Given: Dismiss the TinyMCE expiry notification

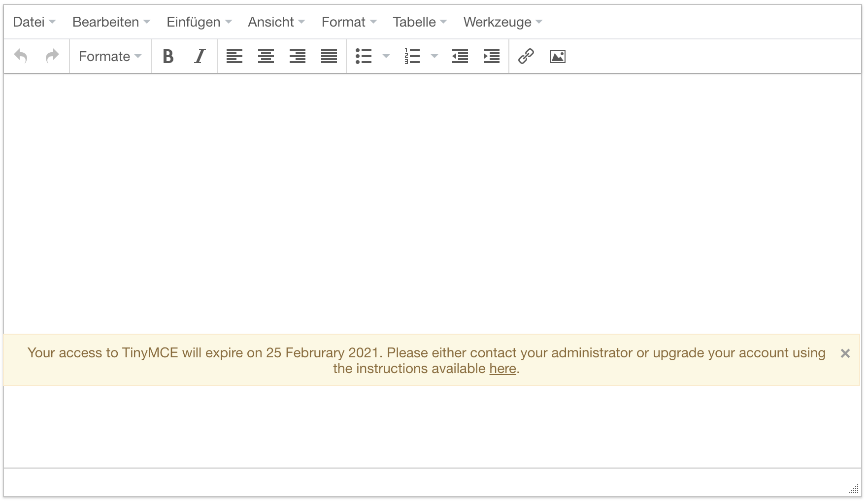Looking at the screenshot, I should point(845,353).
